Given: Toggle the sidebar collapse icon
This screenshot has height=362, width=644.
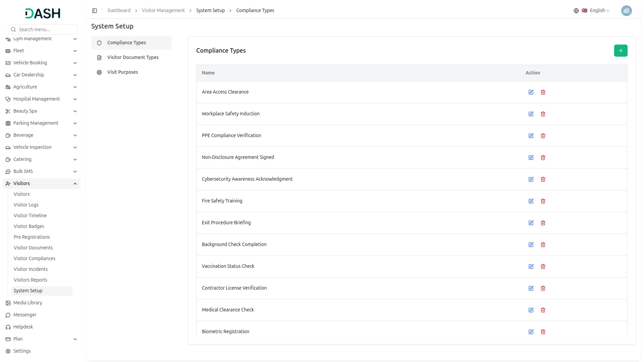Looking at the screenshot, I should click(x=95, y=11).
